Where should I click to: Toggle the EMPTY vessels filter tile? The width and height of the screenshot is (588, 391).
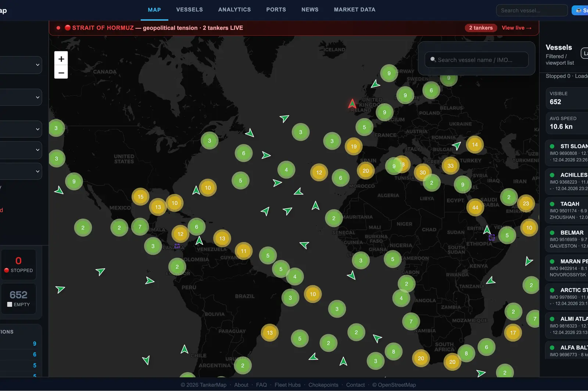click(x=18, y=298)
